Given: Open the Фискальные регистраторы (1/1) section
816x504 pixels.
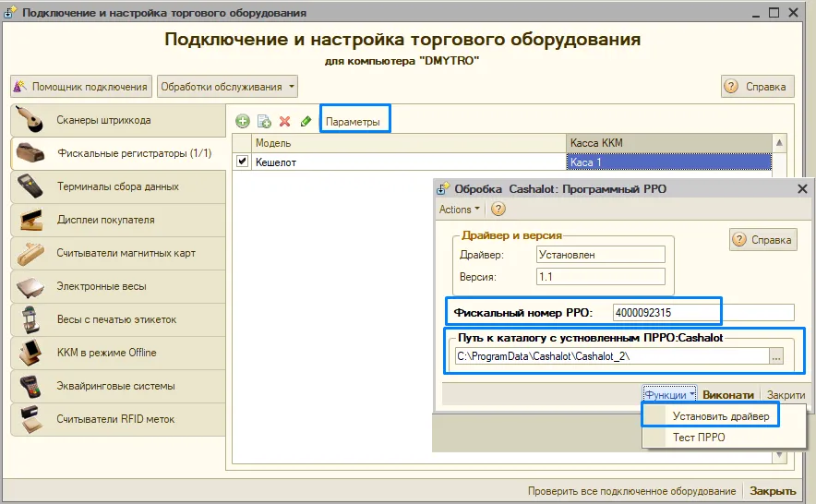Looking at the screenshot, I should coord(118,153).
